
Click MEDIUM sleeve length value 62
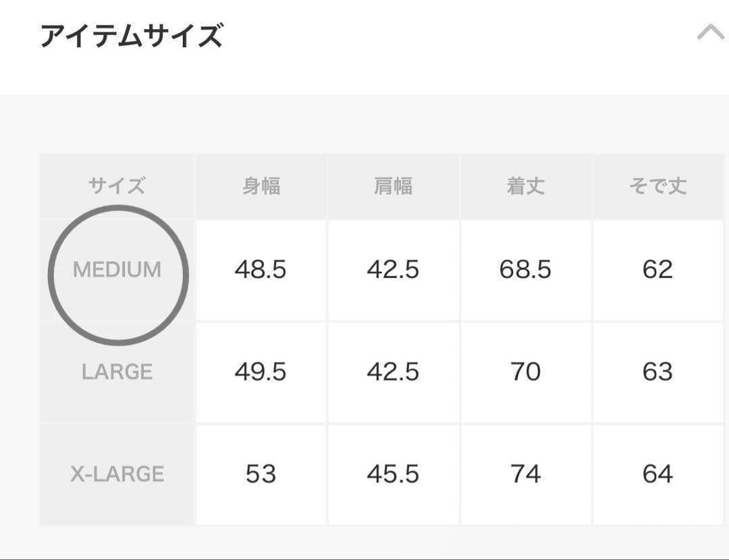point(657,270)
